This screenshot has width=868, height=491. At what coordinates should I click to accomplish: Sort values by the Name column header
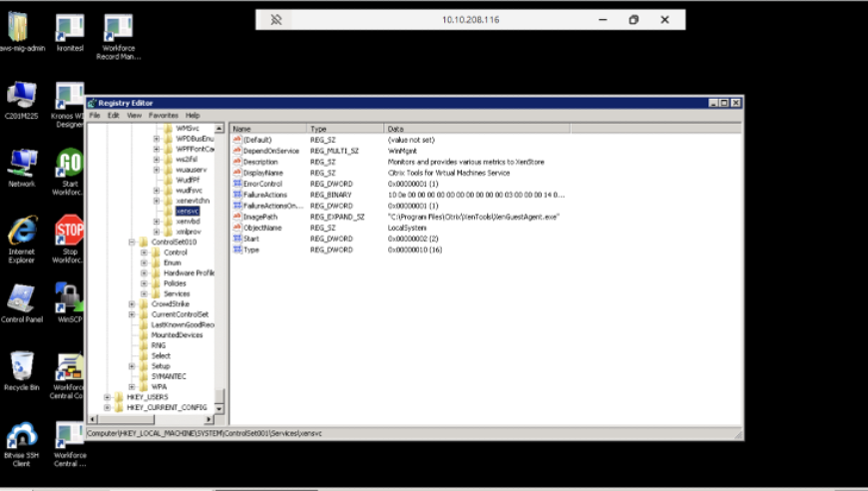click(268, 129)
